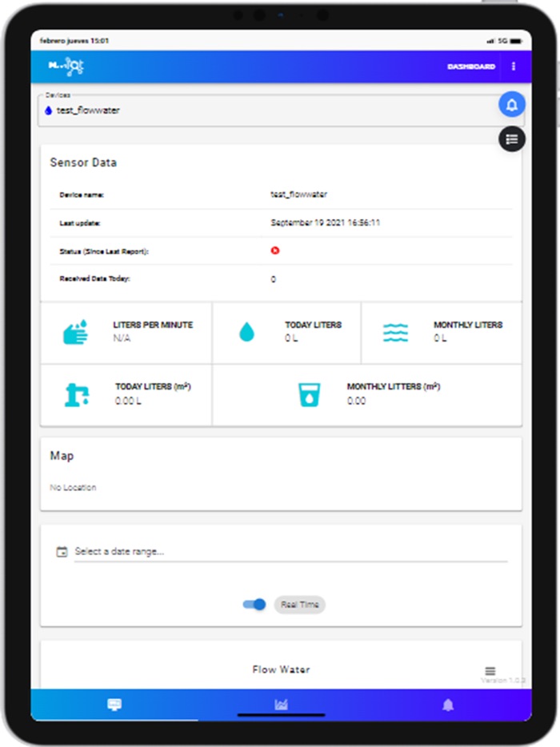This screenshot has height=747, width=560.
Task: Click the last update value September 19 2021
Action: pyautogui.click(x=326, y=222)
